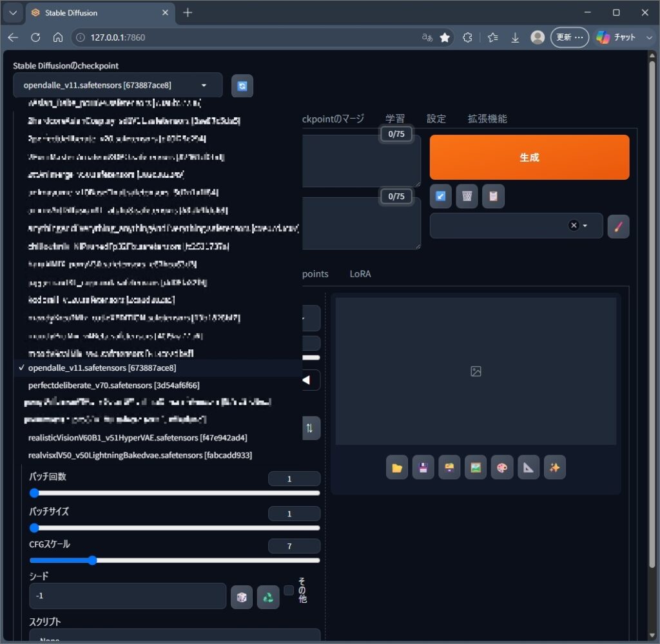
Task: Open the 設定 tab
Action: coord(436,119)
